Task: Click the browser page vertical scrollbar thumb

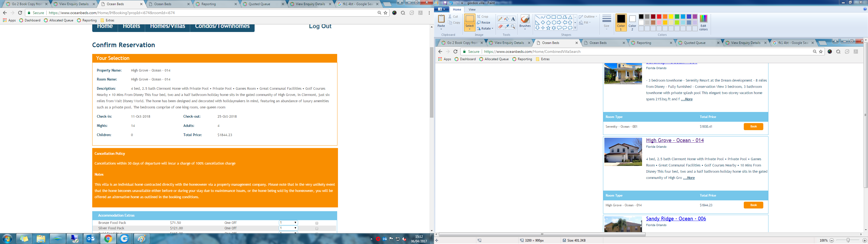Action: (431, 83)
